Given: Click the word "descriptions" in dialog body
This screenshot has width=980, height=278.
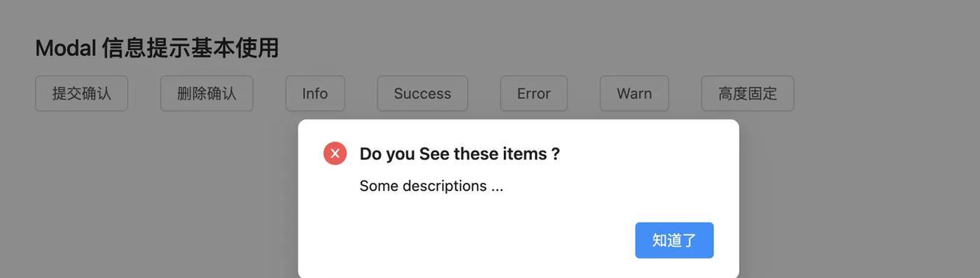Looking at the screenshot, I should coord(444,186).
